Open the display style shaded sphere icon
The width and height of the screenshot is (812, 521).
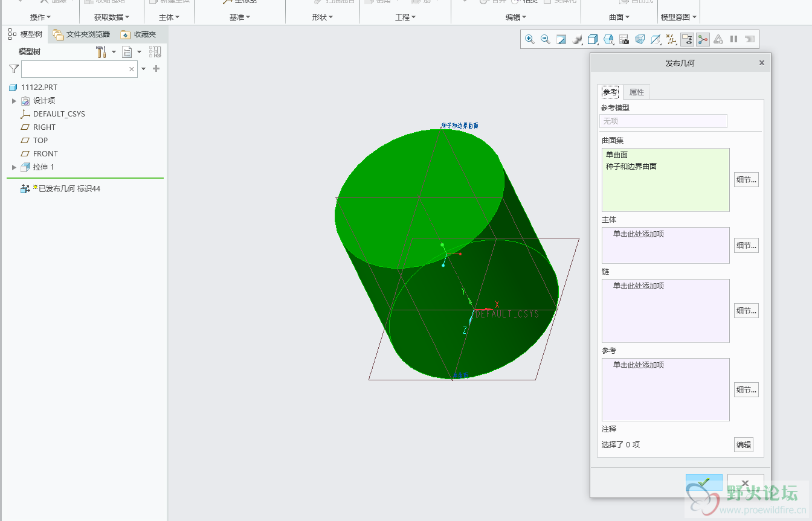tap(577, 39)
